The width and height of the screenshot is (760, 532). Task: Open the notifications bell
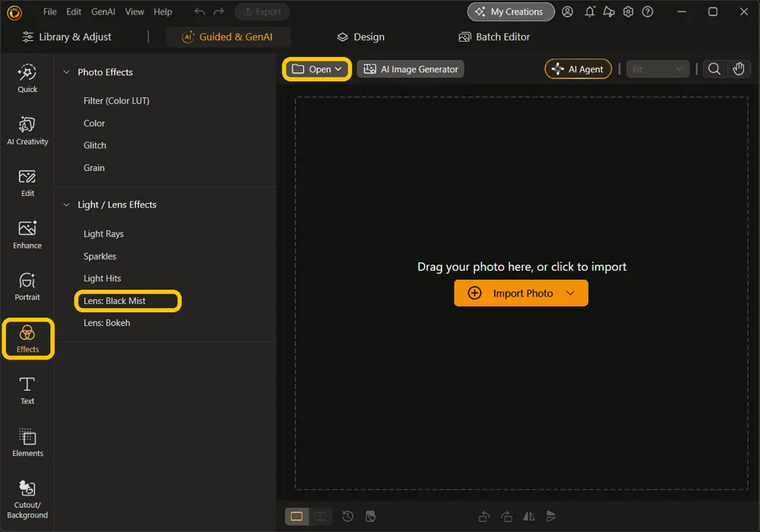(590, 11)
